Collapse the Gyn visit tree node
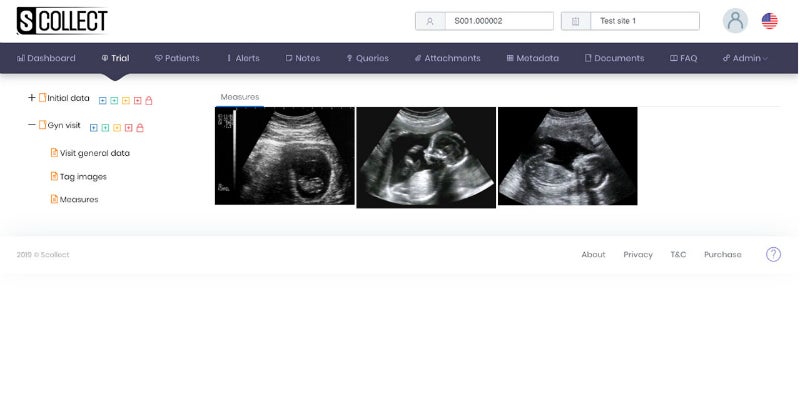800x418 pixels. [x=32, y=125]
